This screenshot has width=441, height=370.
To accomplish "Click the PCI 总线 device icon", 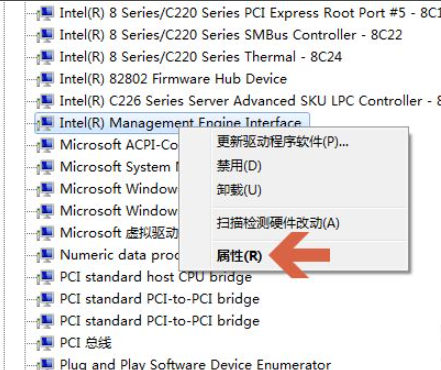I will coord(46,343).
